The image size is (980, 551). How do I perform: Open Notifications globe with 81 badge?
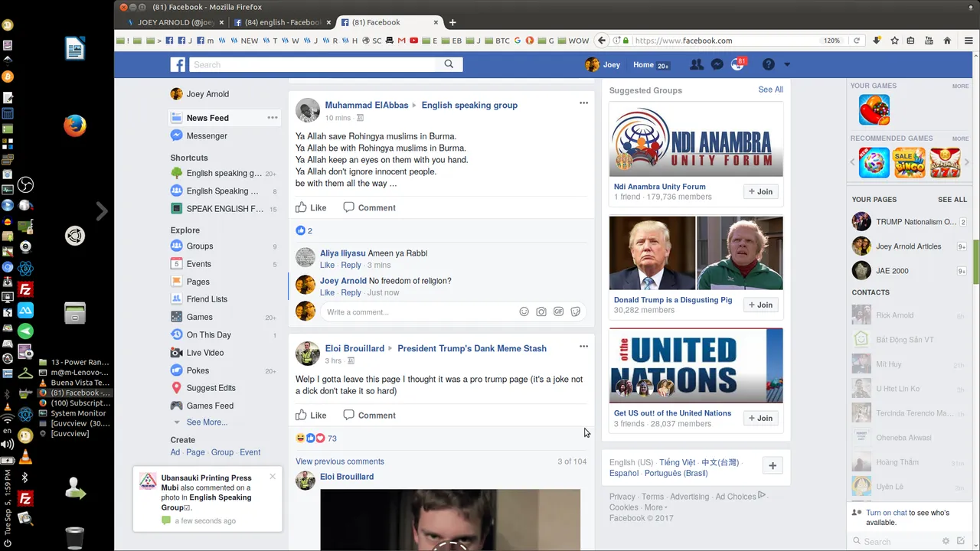coord(738,64)
